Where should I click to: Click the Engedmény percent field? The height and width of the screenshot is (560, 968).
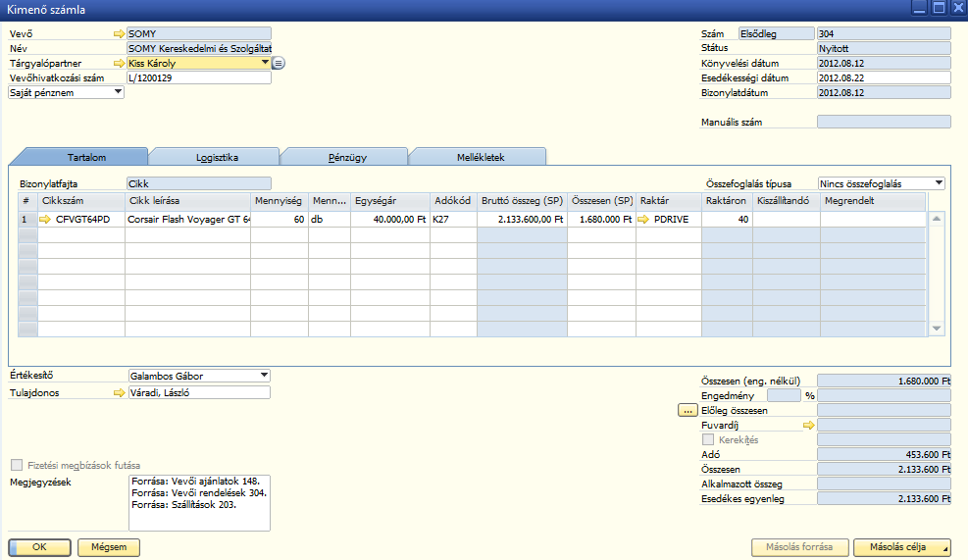click(784, 396)
